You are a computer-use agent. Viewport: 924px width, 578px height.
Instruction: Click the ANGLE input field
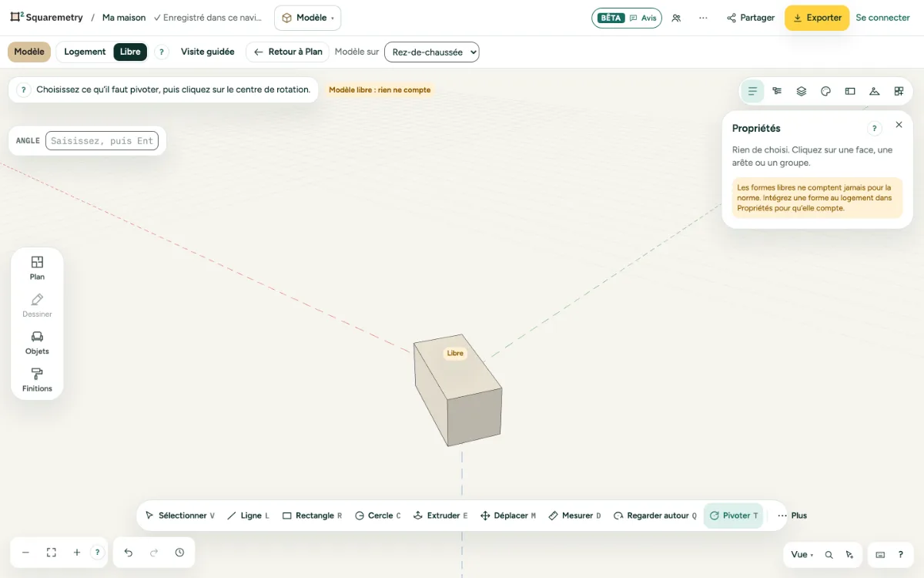coord(102,141)
